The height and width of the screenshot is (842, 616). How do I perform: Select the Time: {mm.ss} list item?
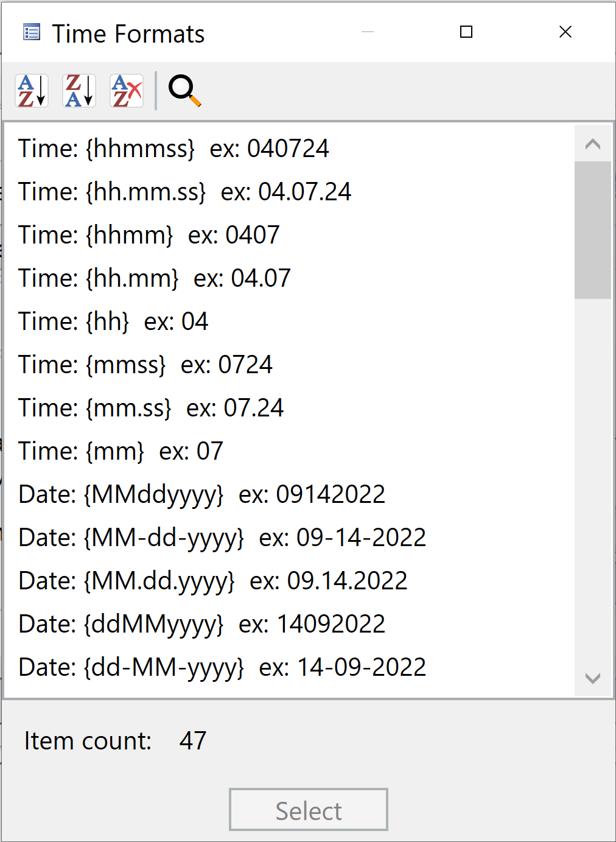click(151, 408)
